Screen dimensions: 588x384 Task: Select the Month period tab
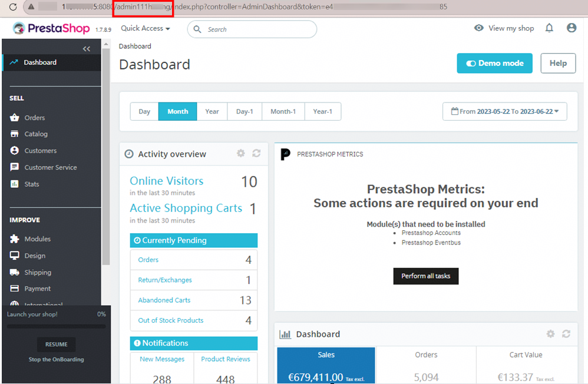coord(178,111)
